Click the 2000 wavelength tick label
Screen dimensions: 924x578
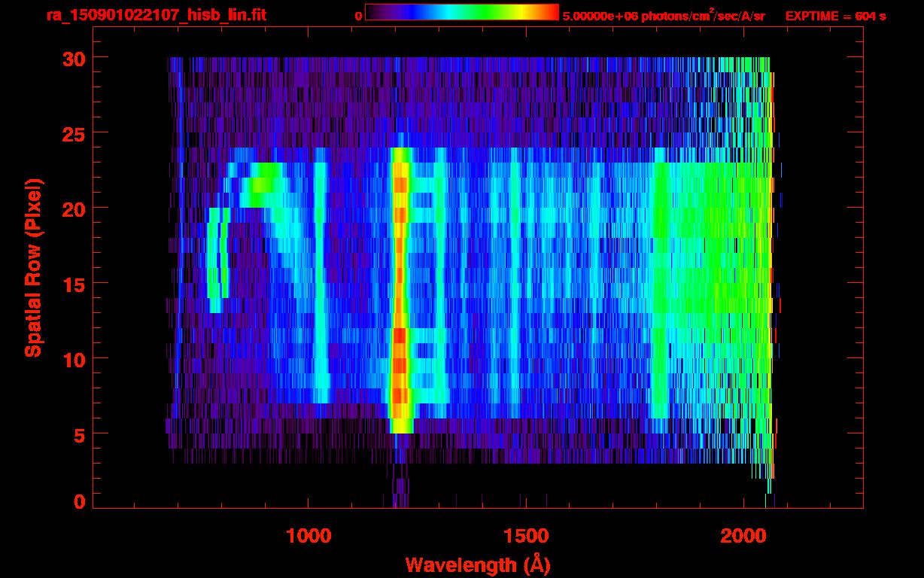(x=743, y=536)
